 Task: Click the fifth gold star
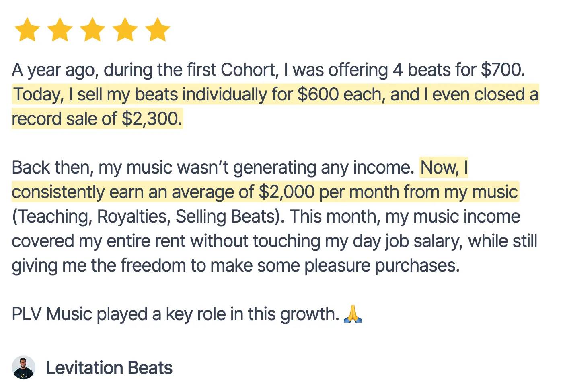pyautogui.click(x=158, y=30)
